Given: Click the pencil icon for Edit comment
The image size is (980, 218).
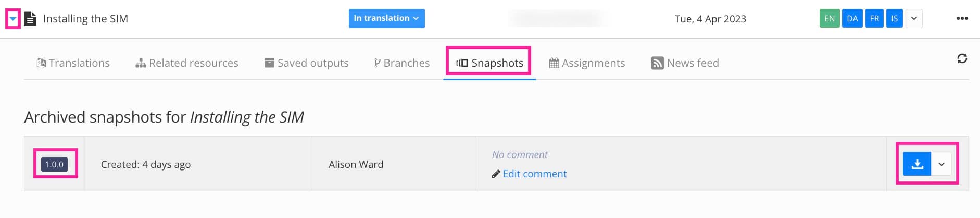Looking at the screenshot, I should (x=496, y=174).
